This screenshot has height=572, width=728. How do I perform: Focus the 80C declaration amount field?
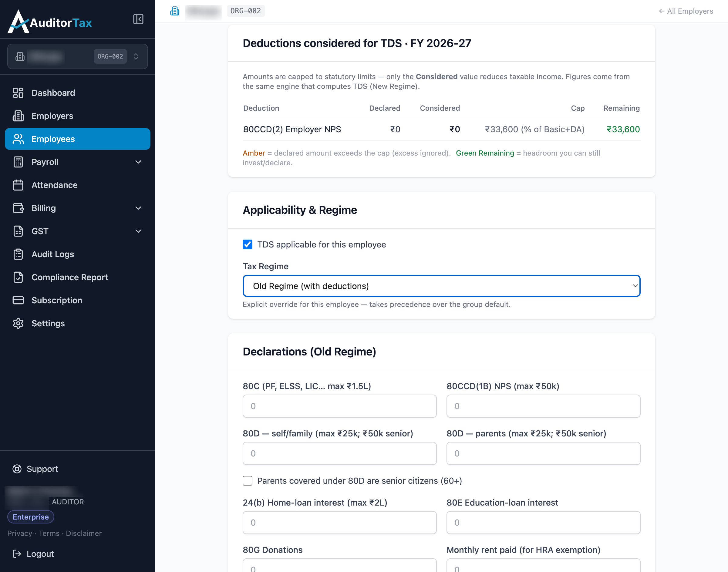coord(339,406)
